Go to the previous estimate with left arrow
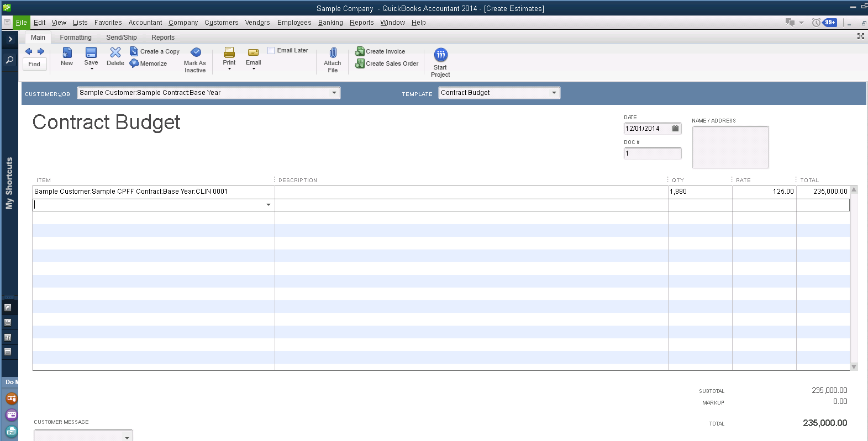The image size is (868, 441). [x=29, y=51]
